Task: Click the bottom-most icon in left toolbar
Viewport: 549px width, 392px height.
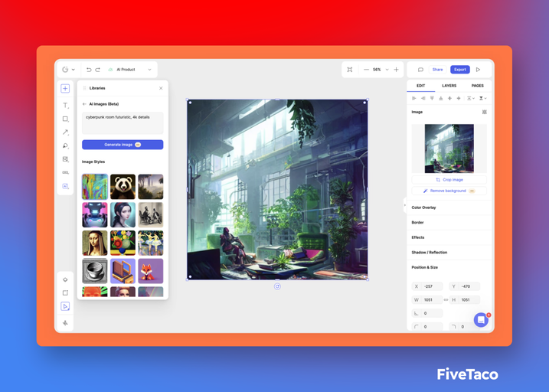Action: tap(66, 323)
